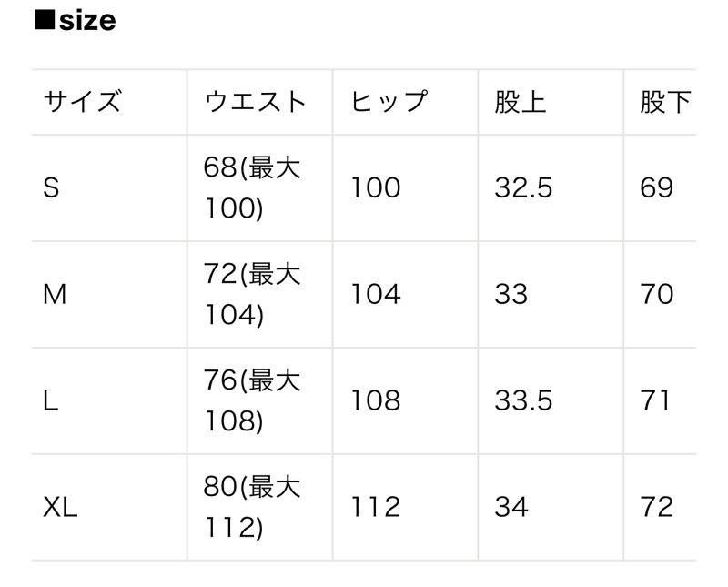This screenshot has width=728, height=587.
Task: Click rise value 32.5
Action: click(x=523, y=188)
